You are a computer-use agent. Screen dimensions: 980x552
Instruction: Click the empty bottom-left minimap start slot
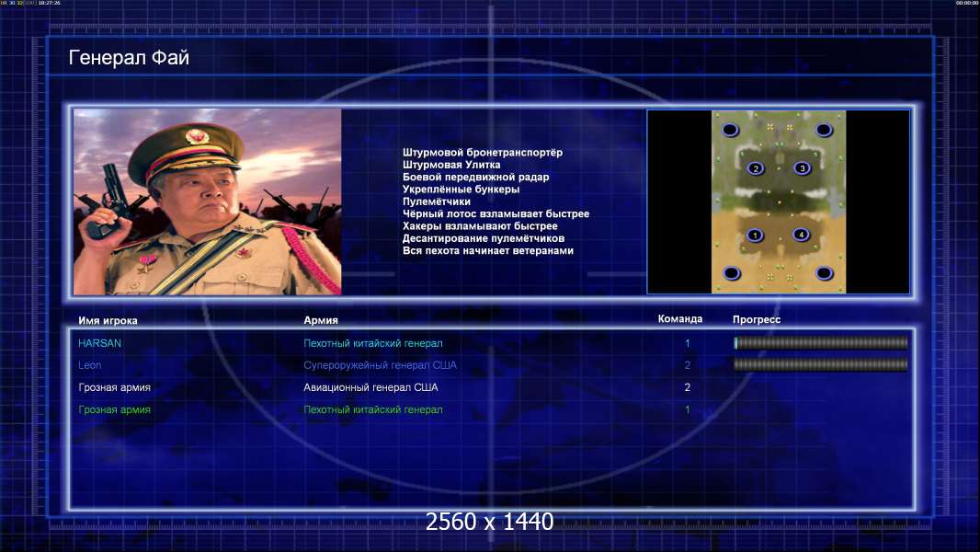pos(731,273)
